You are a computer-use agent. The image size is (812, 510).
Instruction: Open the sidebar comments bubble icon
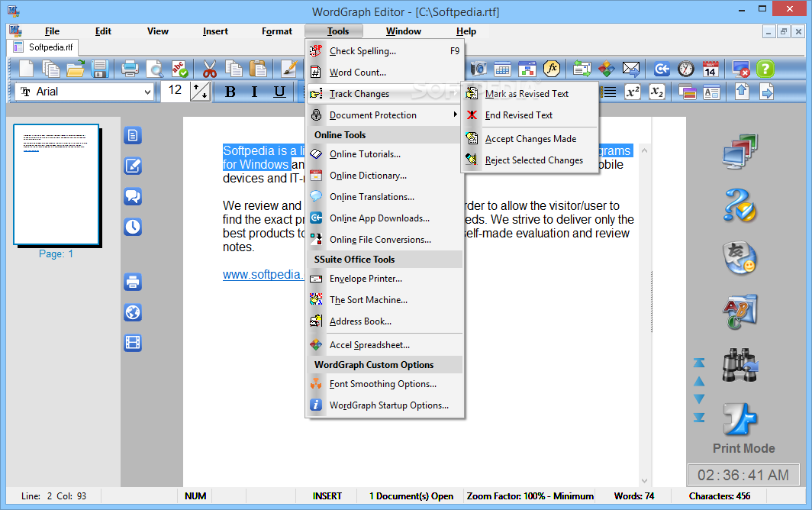pyautogui.click(x=133, y=196)
